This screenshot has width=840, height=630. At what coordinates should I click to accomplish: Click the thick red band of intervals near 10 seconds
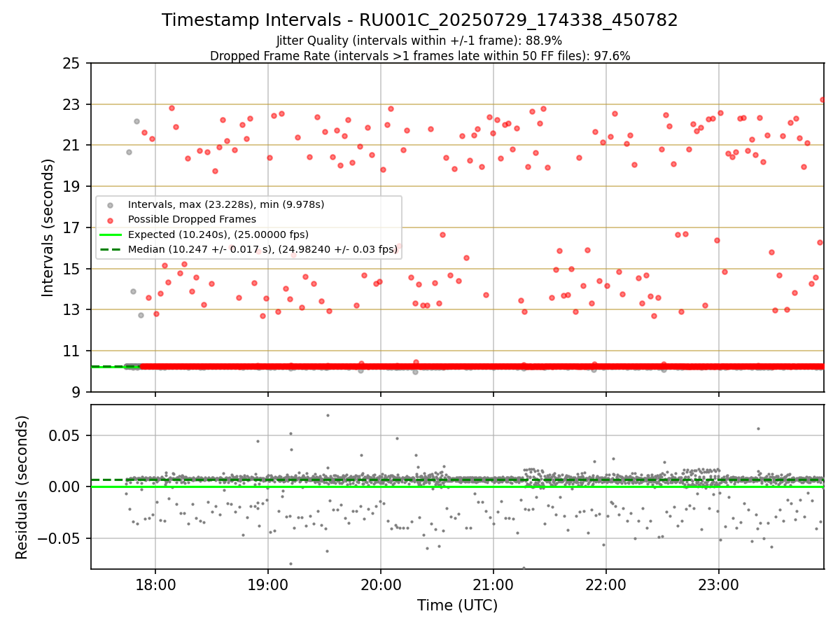click(482, 366)
